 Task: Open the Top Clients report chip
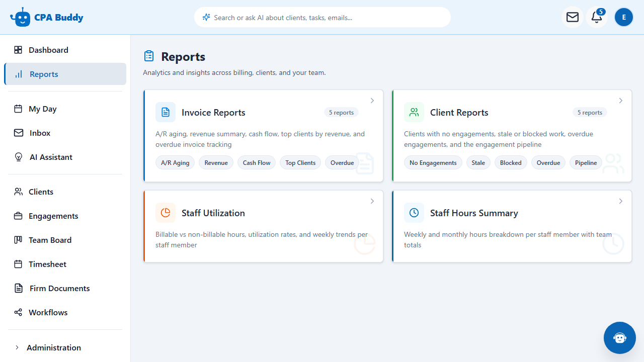300,162
